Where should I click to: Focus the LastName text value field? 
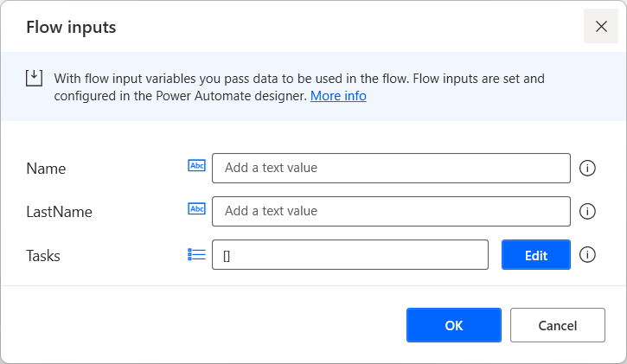click(391, 211)
